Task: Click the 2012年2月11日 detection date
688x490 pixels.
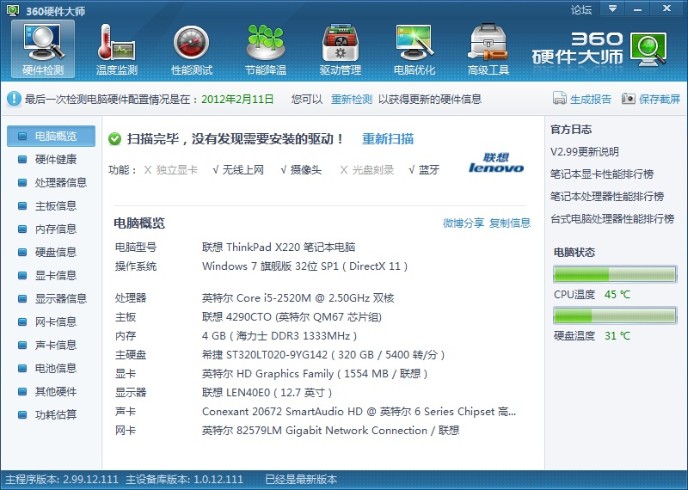Action: 237,99
